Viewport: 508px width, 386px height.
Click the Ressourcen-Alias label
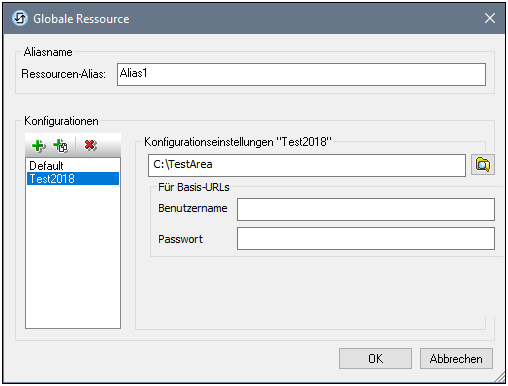[63, 74]
